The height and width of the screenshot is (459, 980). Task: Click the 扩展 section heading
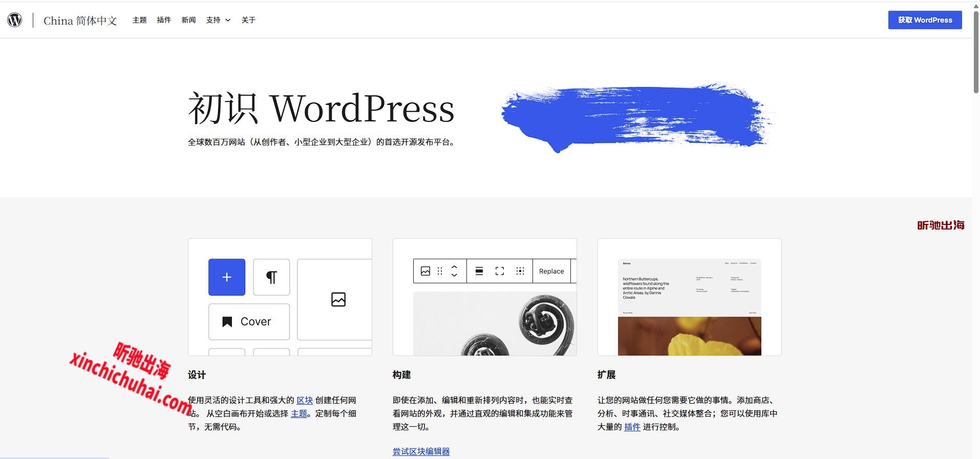[x=606, y=375]
